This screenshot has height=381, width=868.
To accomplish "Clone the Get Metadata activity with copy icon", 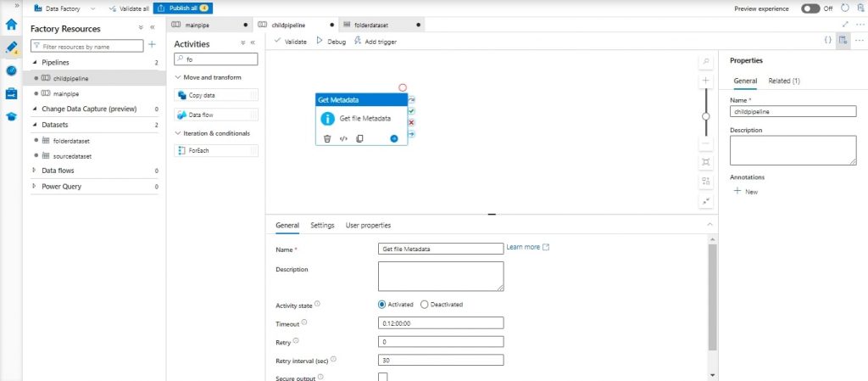I will coord(359,138).
